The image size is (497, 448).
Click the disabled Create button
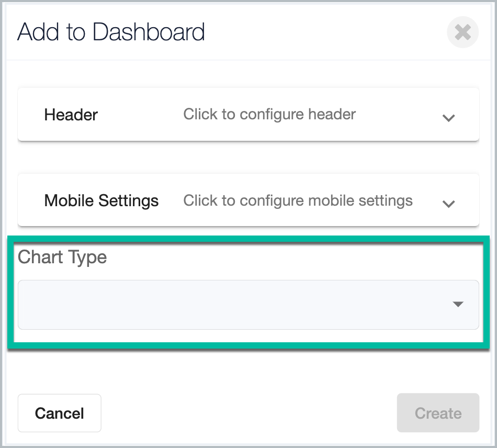438,413
